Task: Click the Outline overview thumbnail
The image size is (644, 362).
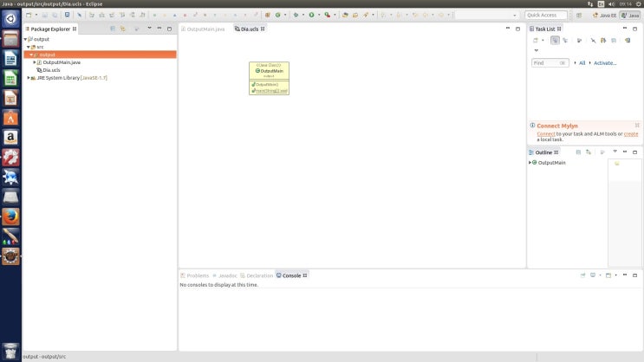Action: pos(624,212)
